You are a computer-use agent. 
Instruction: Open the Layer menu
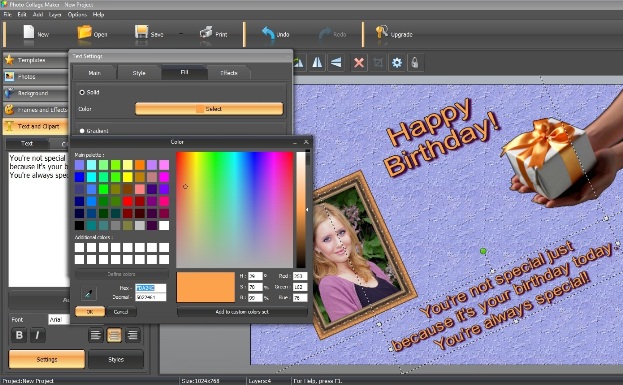[55, 15]
